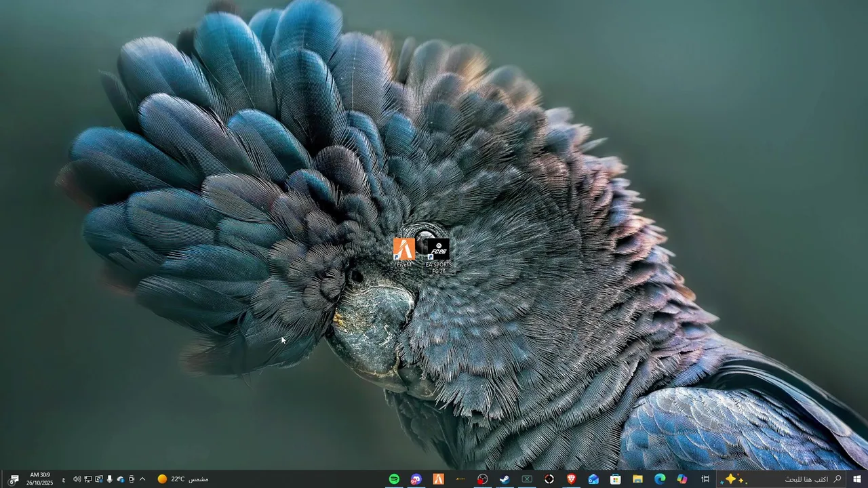Open the Windows Start menu

[857, 479]
